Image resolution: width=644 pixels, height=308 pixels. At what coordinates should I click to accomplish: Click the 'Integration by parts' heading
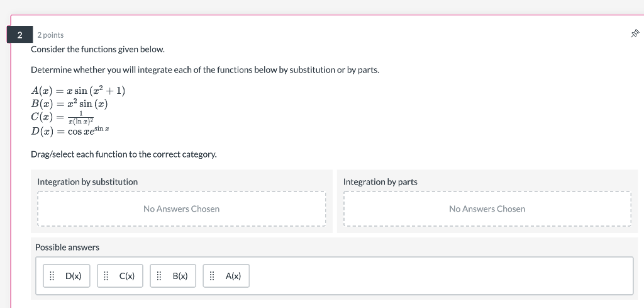380,182
